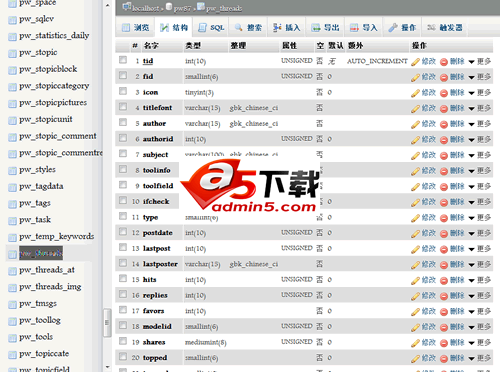
Task: Open the 导出 export tab
Action: pyautogui.click(x=325, y=28)
